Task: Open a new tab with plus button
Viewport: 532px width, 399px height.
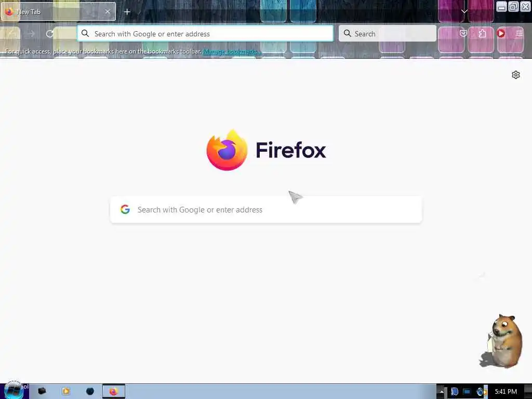Action: [x=127, y=12]
